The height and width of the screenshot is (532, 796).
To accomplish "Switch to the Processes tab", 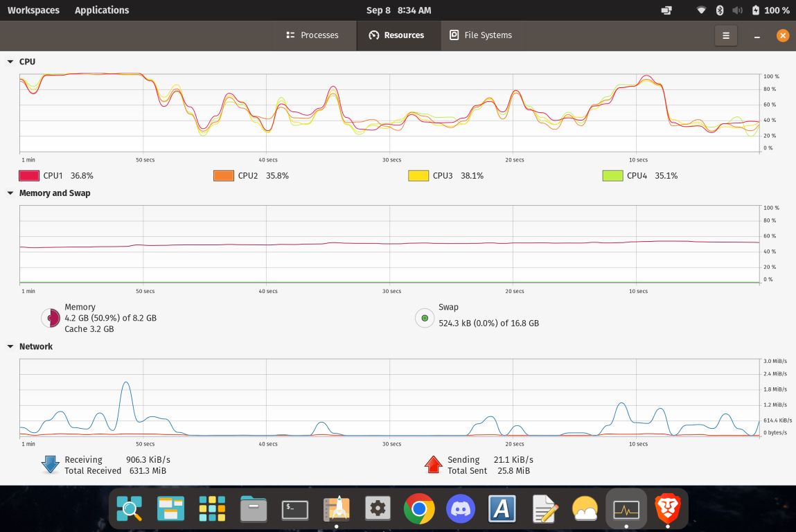I will pos(312,35).
